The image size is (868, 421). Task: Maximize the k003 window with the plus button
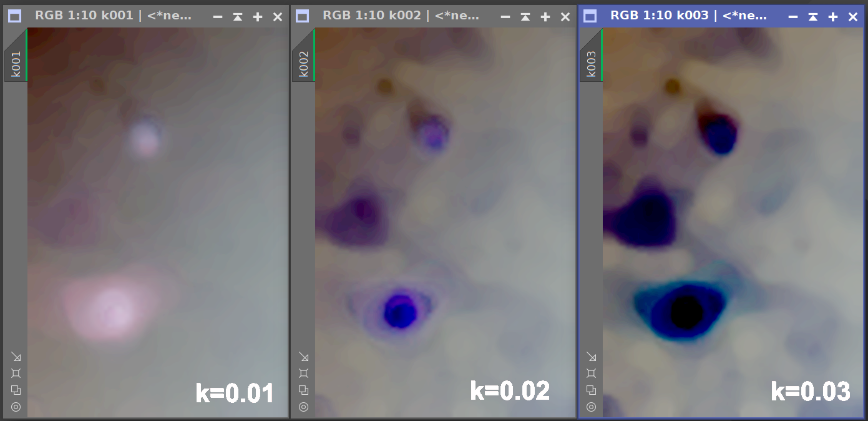click(x=833, y=17)
